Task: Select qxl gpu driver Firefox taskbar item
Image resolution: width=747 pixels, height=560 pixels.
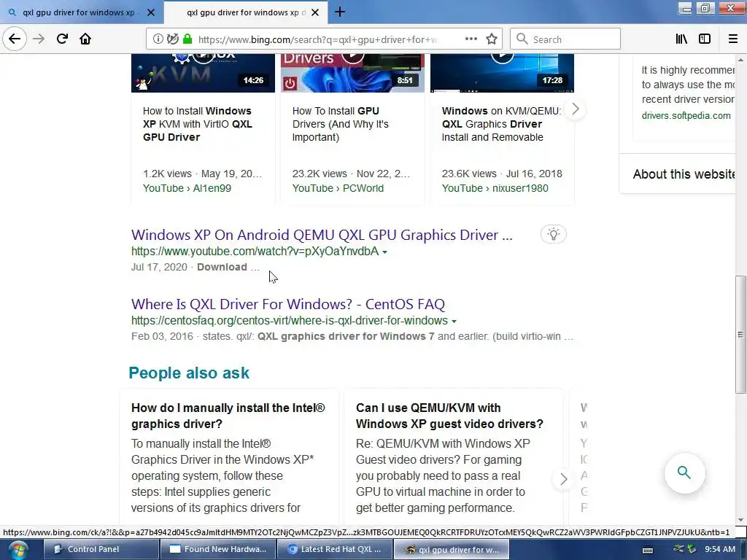Action: (451, 550)
